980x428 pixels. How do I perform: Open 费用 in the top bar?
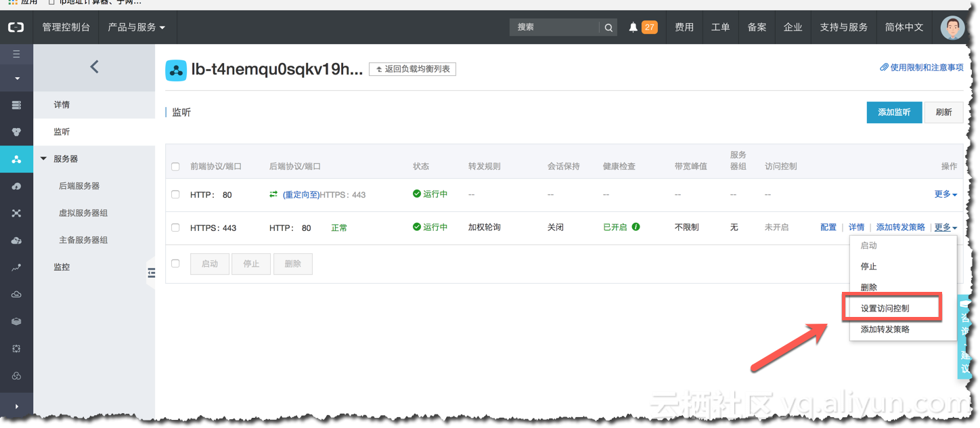[684, 27]
